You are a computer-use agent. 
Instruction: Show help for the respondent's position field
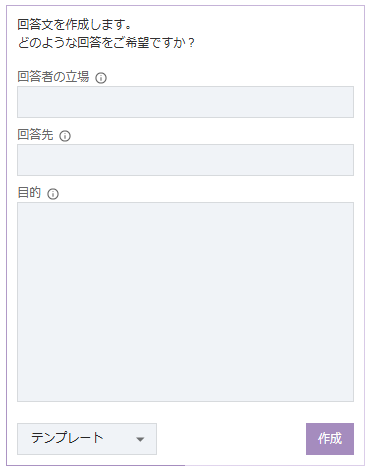coord(101,78)
